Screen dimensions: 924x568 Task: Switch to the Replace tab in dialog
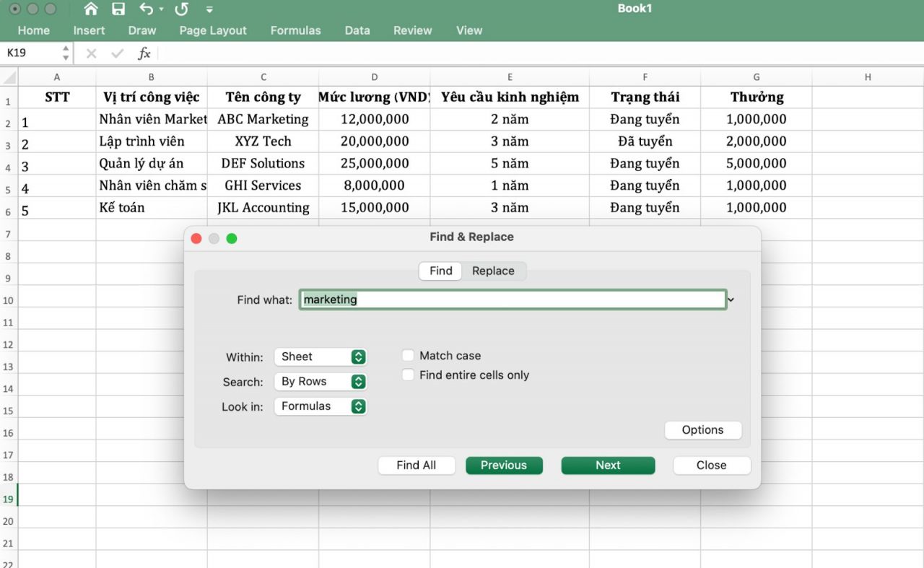pos(493,271)
